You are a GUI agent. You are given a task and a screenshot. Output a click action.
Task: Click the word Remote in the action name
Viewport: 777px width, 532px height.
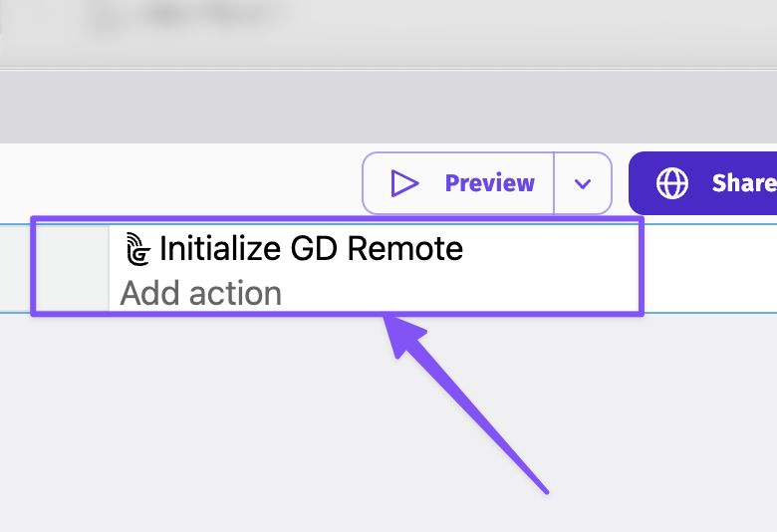[x=410, y=248]
